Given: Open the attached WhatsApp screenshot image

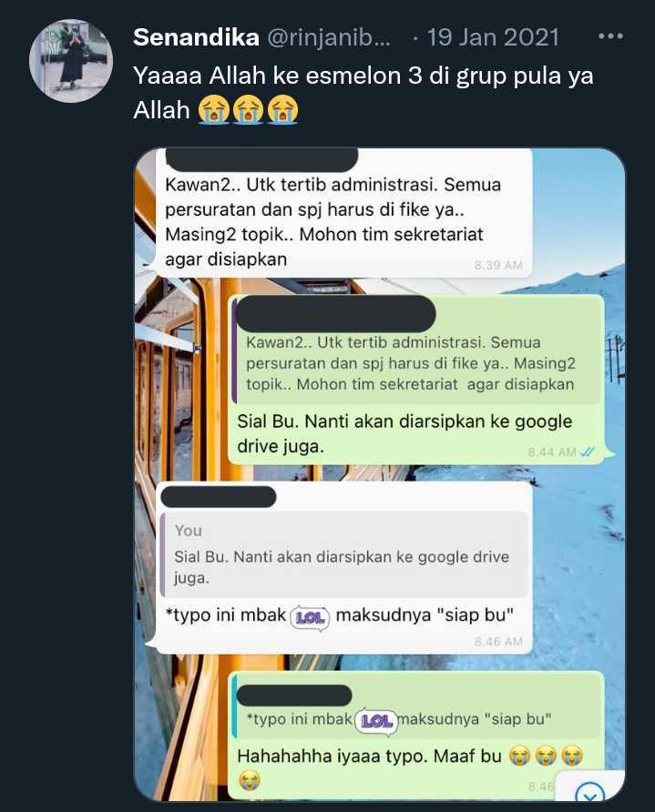Looking at the screenshot, I should click(x=379, y=474).
